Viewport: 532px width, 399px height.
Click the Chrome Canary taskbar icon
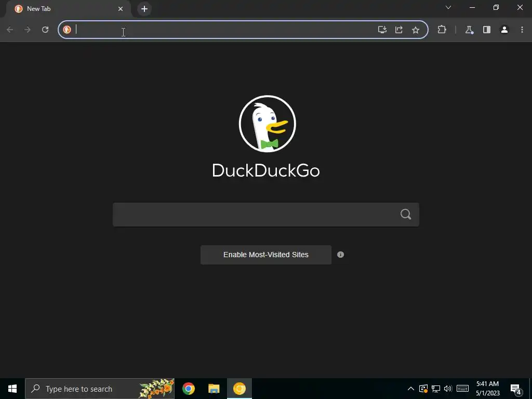click(x=240, y=389)
